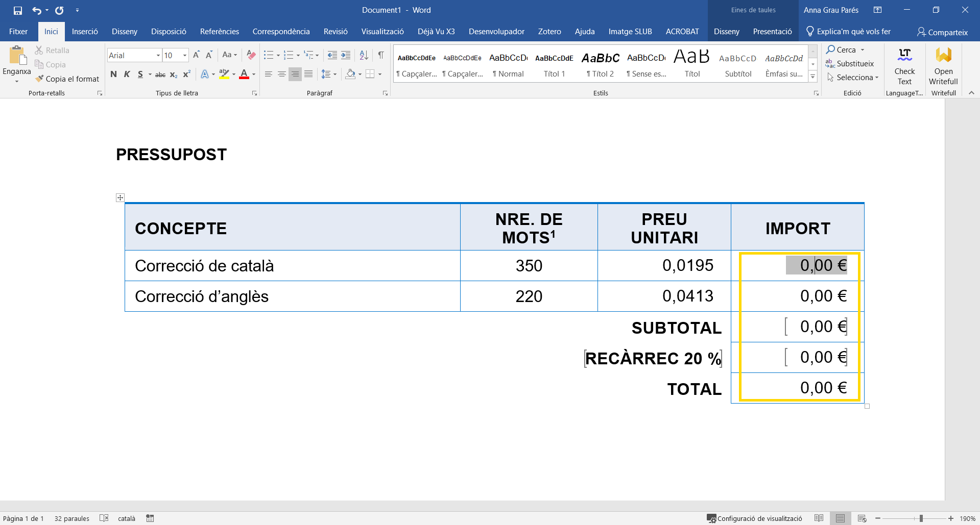Switch to the Revisió ribbon tab
Image resolution: width=980 pixels, height=525 pixels.
click(x=336, y=31)
